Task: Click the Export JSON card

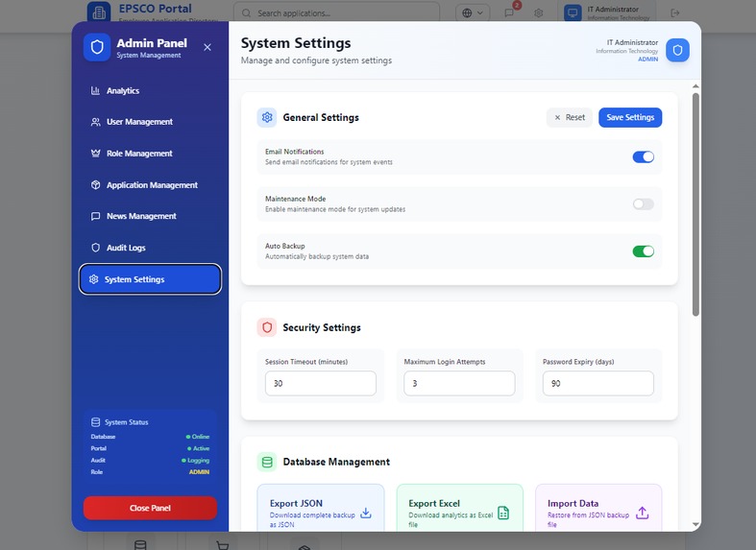Action: pyautogui.click(x=321, y=508)
